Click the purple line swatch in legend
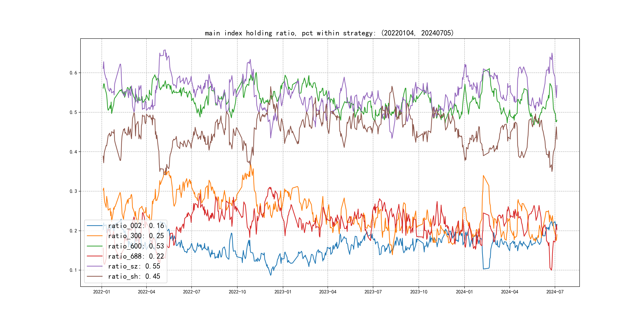The width and height of the screenshot is (644, 322). coord(95,266)
